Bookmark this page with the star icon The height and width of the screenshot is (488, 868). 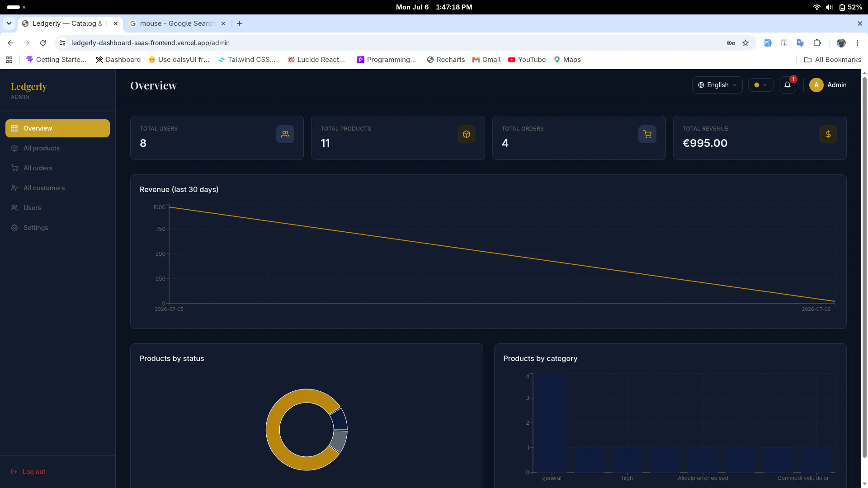[x=745, y=43]
